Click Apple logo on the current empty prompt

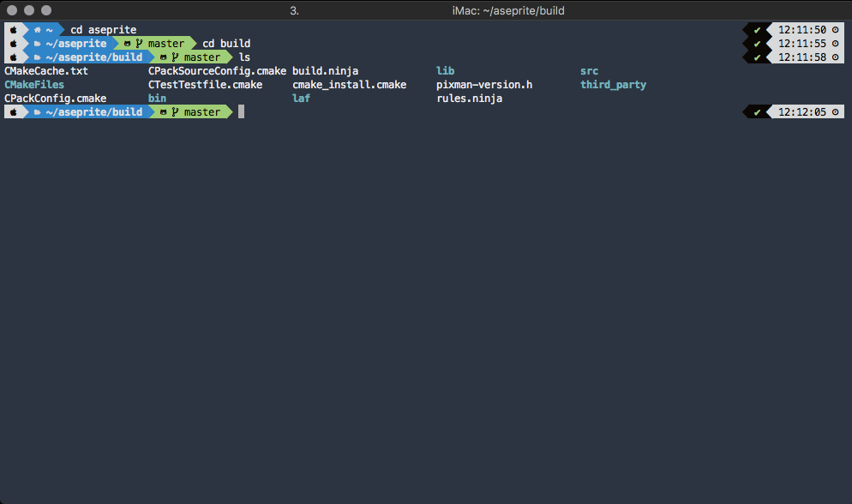(14, 112)
